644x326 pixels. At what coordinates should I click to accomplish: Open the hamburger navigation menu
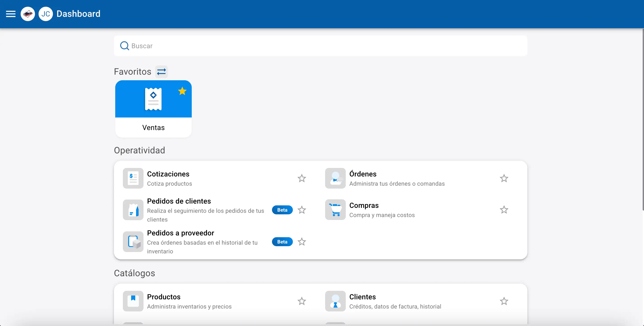[x=11, y=14]
